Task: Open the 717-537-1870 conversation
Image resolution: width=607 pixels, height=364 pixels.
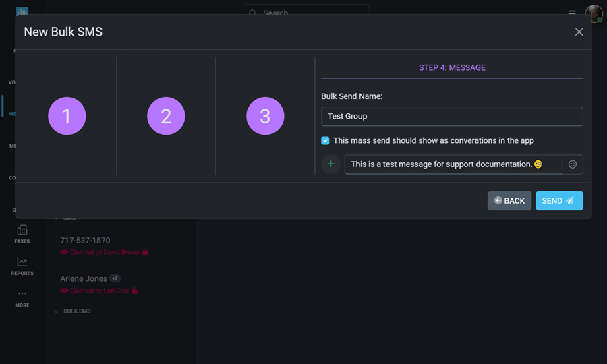Action: [85, 241]
